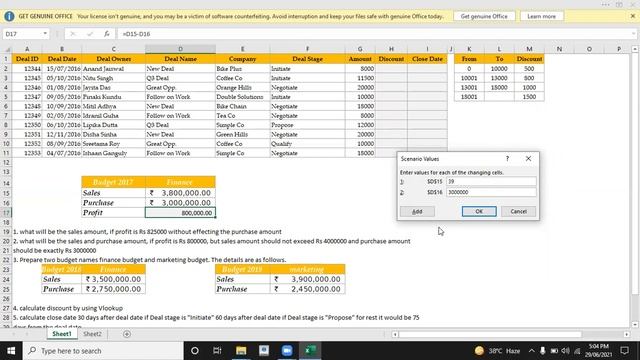Image resolution: width=640 pixels, height=360 pixels.
Task: Click the Get genuine Office button
Action: (x=484, y=16)
